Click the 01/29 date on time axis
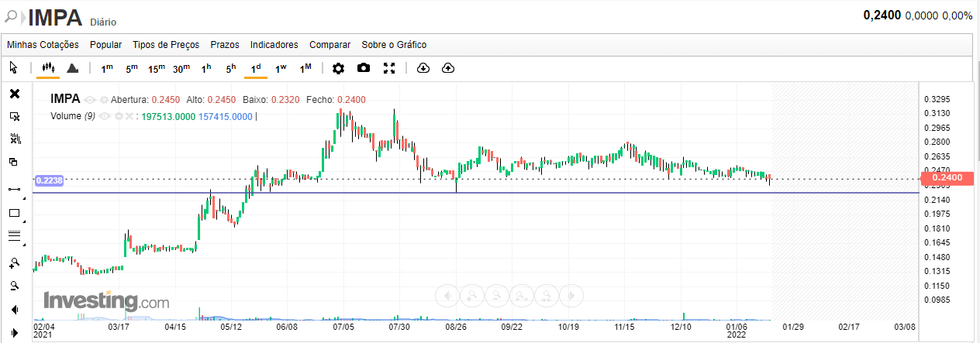 (792, 328)
